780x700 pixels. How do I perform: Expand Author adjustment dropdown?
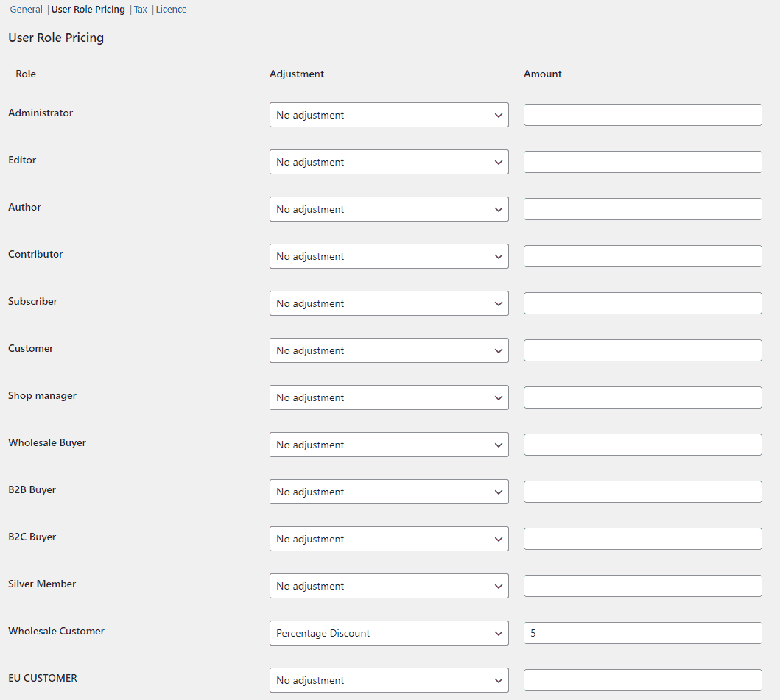389,209
